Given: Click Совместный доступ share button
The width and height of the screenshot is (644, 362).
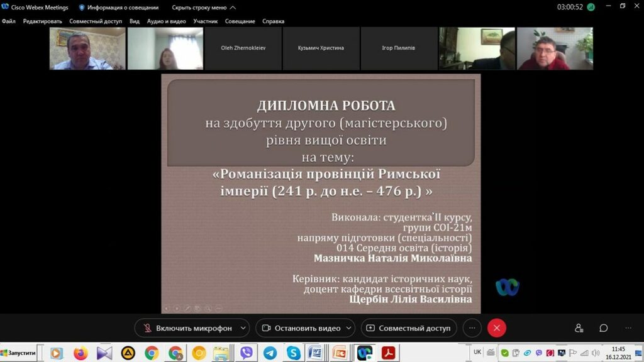Looking at the screenshot, I should click(408, 328).
